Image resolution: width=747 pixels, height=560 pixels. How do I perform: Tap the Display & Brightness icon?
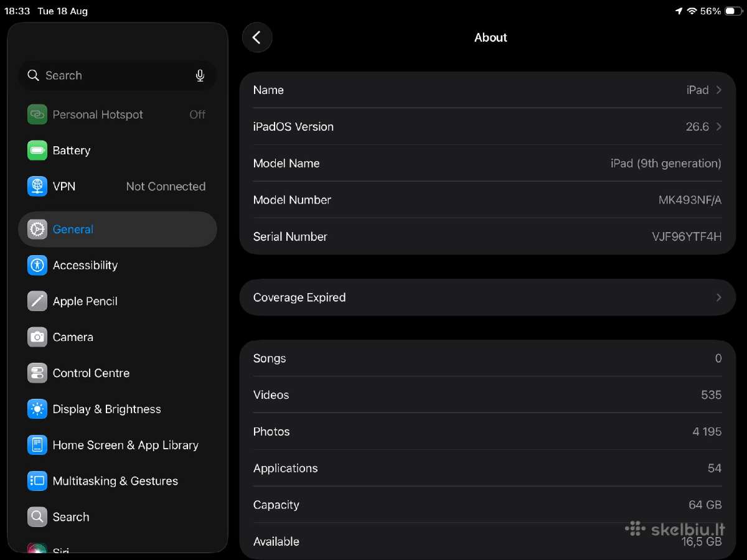click(x=37, y=409)
